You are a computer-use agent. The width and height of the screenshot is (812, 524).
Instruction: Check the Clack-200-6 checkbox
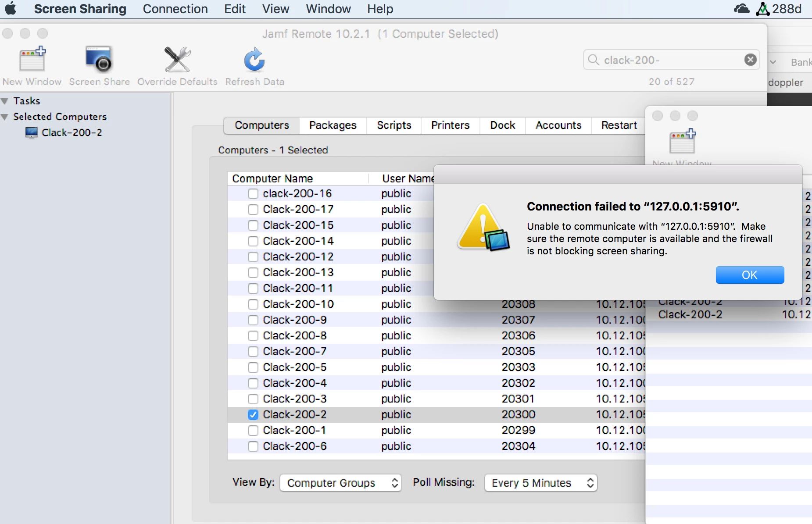(253, 446)
